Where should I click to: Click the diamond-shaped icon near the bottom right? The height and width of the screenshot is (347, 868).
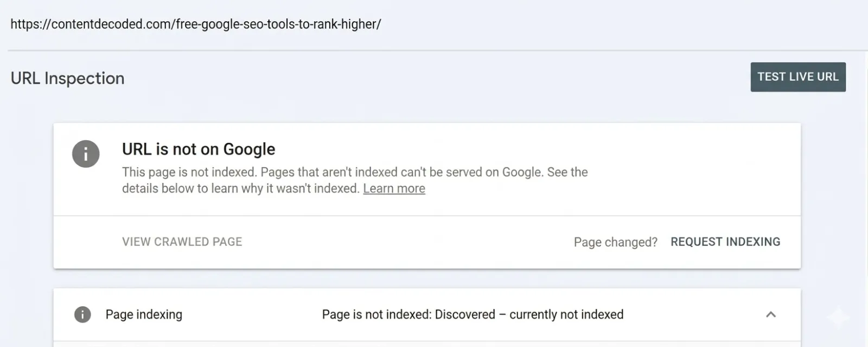coord(837,316)
